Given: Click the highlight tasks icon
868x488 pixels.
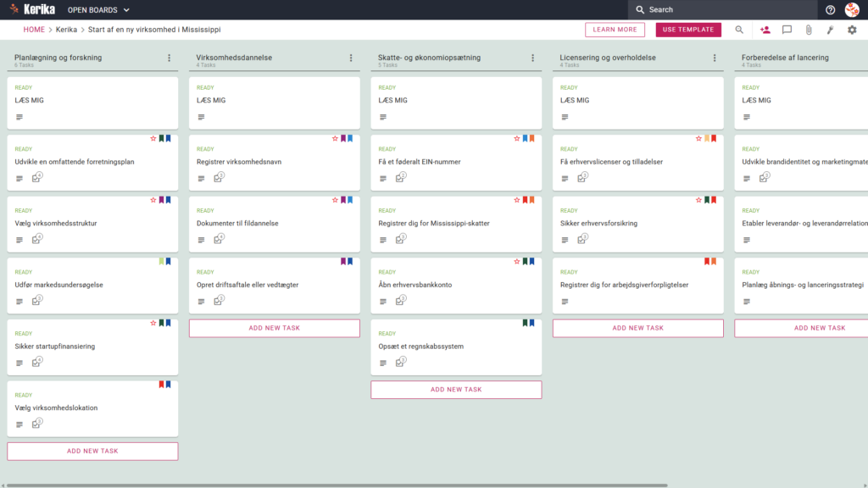Looking at the screenshot, I should [831, 30].
